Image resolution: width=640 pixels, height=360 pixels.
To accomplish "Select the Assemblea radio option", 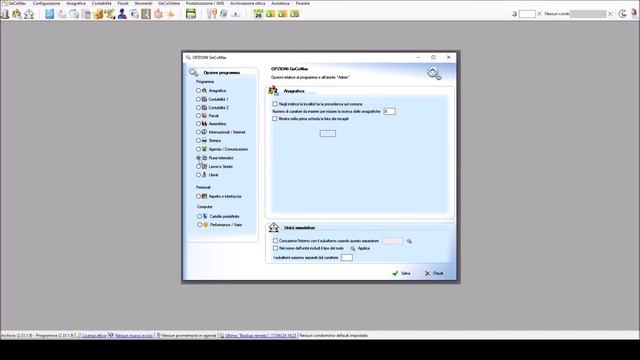I will coord(198,124).
